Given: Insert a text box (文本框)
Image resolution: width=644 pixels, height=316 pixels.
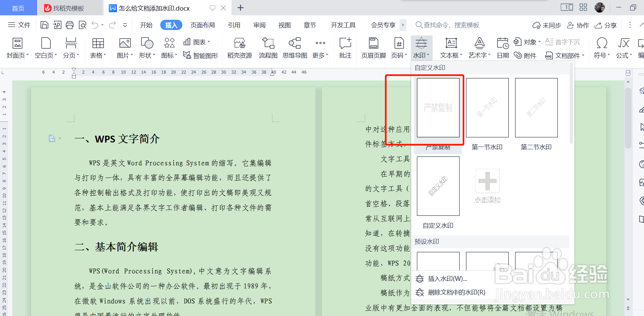Looking at the screenshot, I should 451,48.
